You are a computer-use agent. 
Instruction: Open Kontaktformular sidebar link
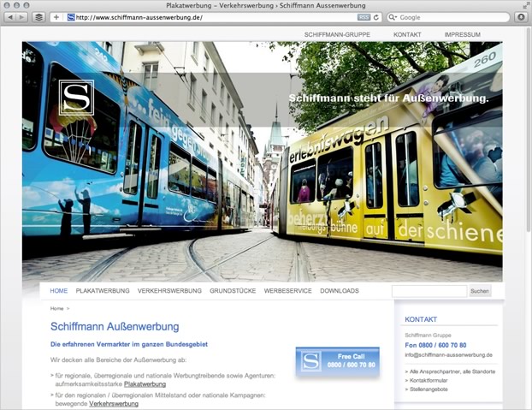click(x=429, y=381)
